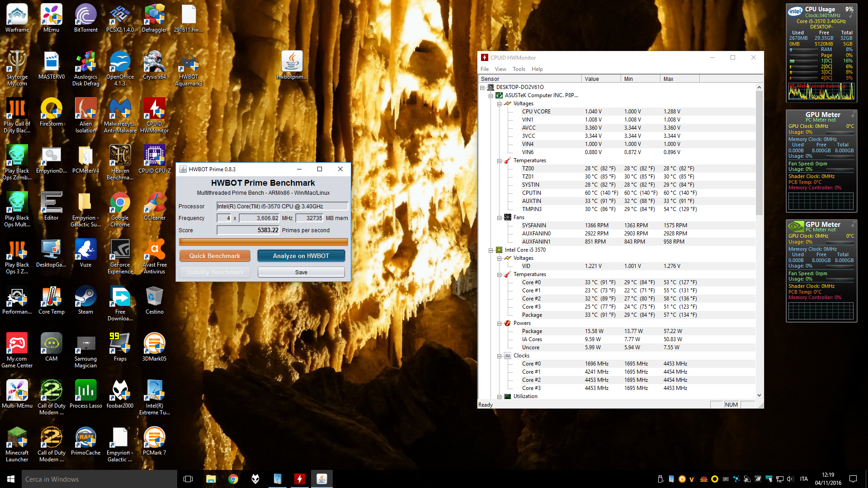Screen dimensions: 868x488
Task: Open the Help menu in HWMonitor
Action: coord(537,69)
